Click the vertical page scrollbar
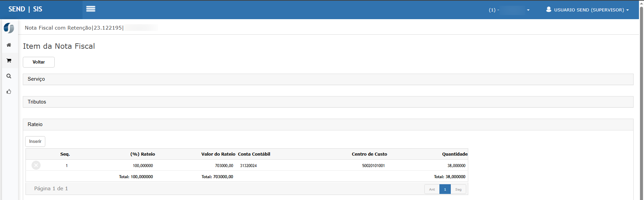Viewport: 644px width, 200px height. point(641,101)
